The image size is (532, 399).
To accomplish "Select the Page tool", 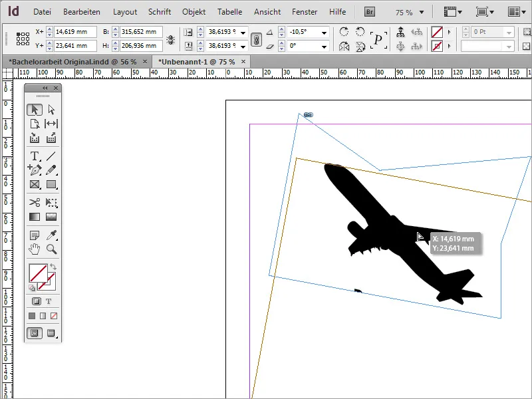I will (x=35, y=124).
